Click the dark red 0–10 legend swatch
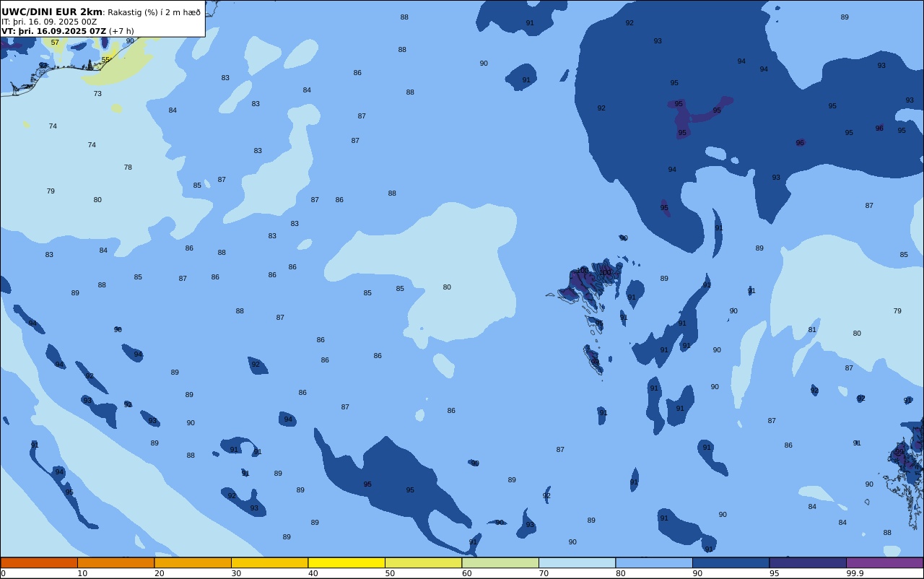Viewport: 924px width, 579px height. point(39,562)
